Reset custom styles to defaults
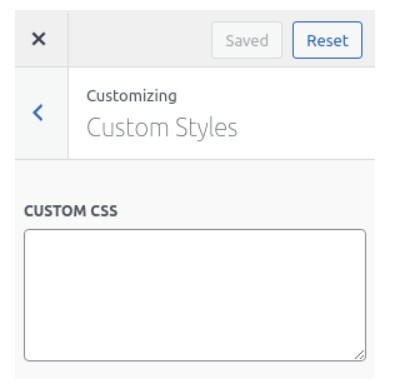Image resolution: width=397 pixels, height=389 pixels. pyautogui.click(x=327, y=40)
